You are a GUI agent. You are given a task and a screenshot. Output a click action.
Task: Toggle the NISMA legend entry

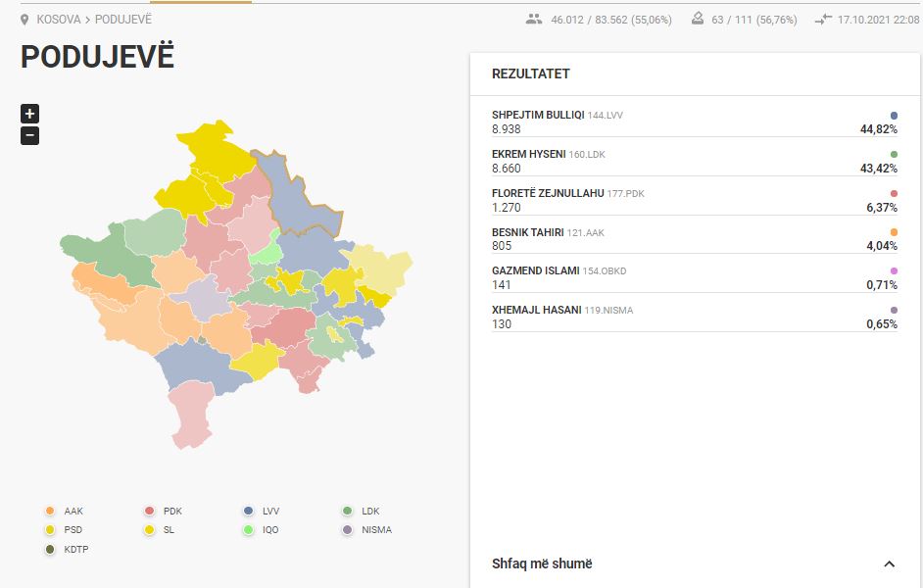[366, 530]
